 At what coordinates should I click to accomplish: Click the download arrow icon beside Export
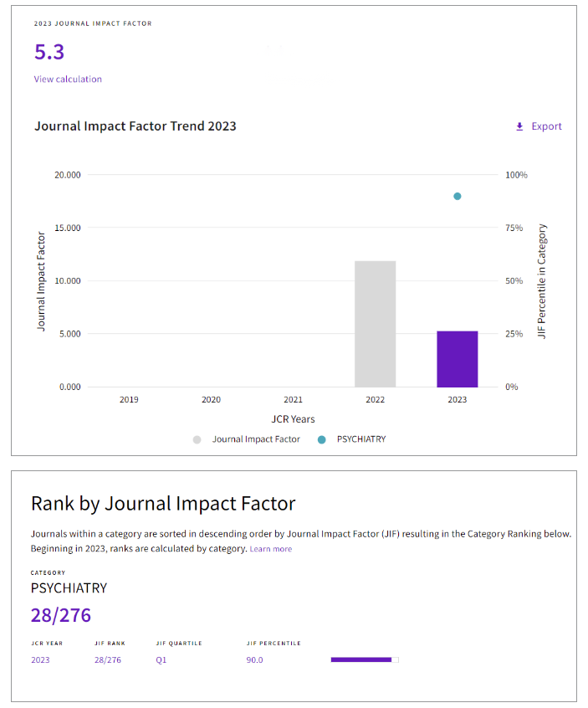(x=519, y=126)
